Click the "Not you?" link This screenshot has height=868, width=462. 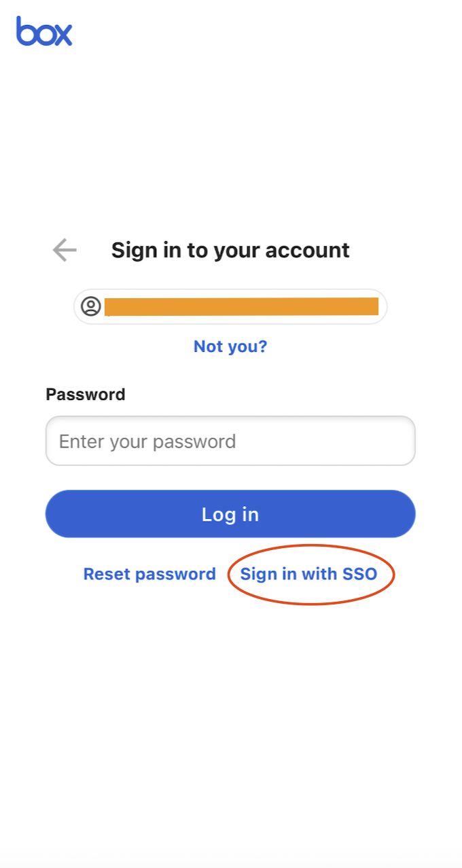[230, 346]
